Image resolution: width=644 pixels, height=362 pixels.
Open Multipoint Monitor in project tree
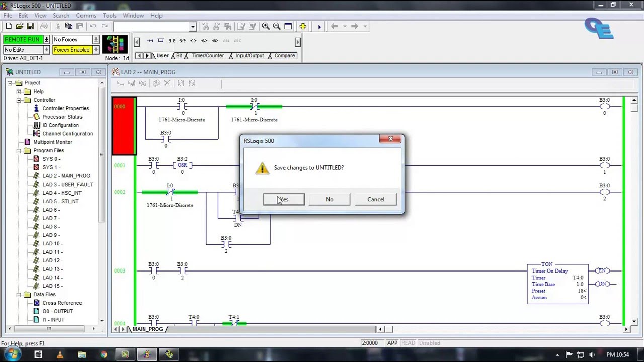tap(53, 142)
